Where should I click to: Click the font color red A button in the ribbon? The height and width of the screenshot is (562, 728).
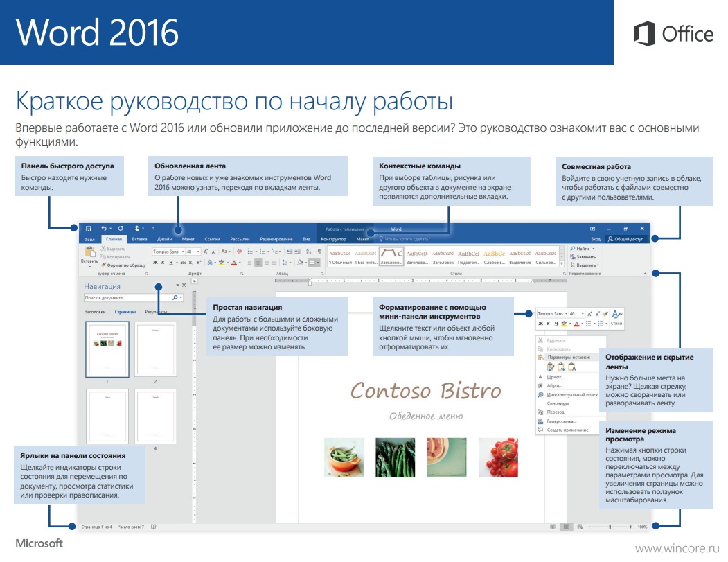[233, 263]
